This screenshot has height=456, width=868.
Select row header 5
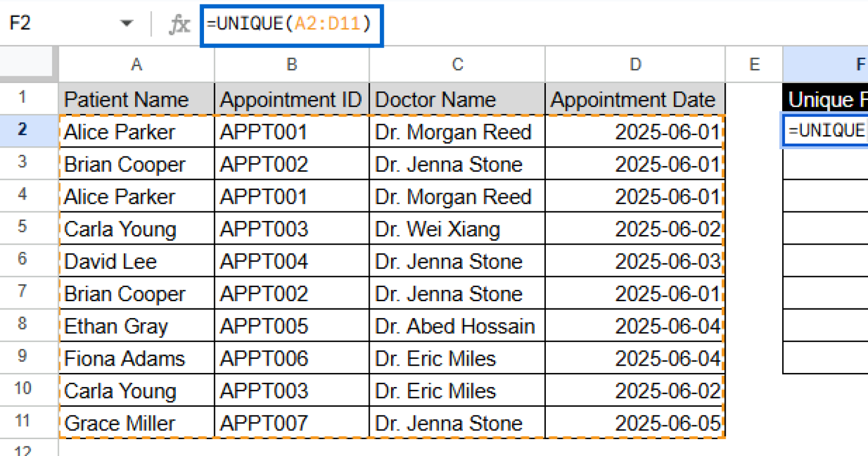(23, 228)
